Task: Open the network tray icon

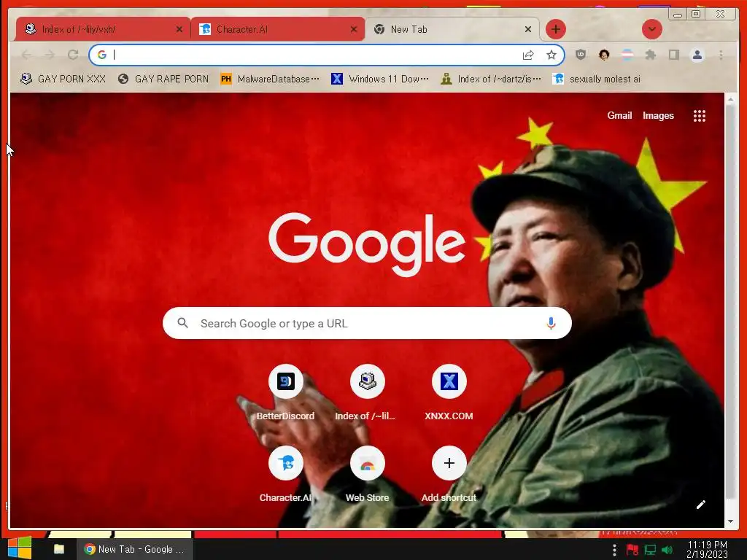Action: click(x=650, y=550)
